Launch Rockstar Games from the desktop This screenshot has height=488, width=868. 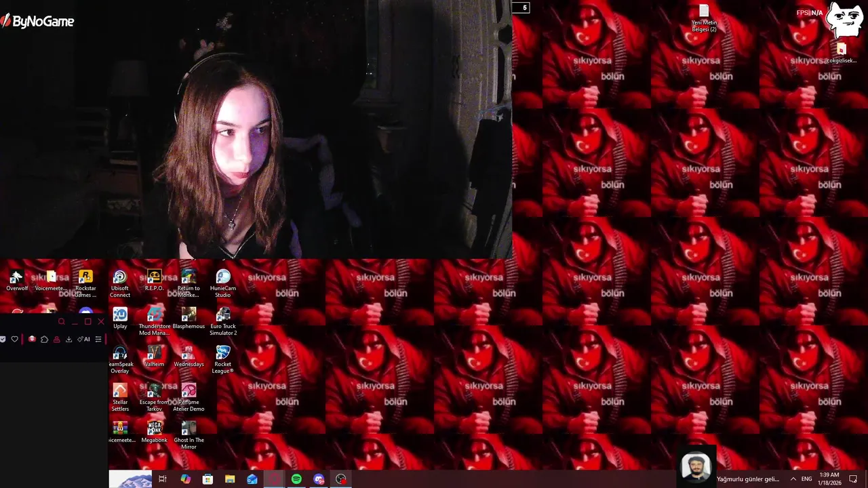(85, 283)
